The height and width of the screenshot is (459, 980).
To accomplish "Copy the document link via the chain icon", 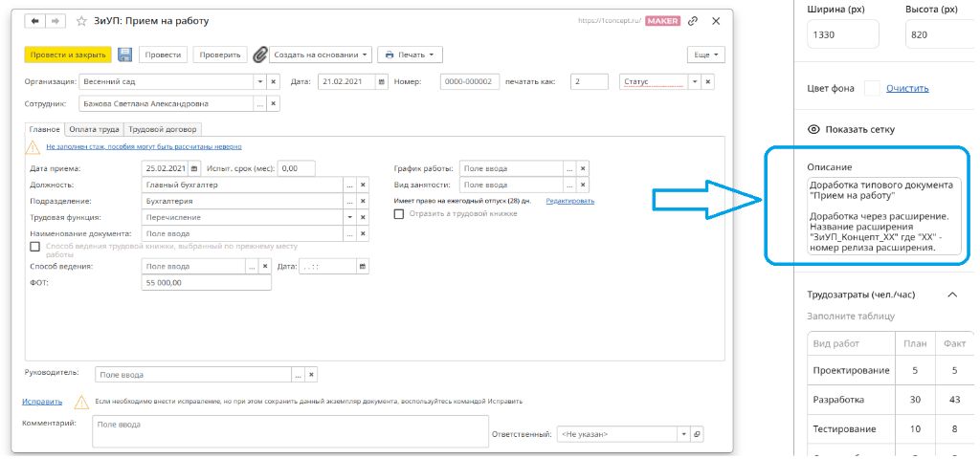I will tap(693, 20).
